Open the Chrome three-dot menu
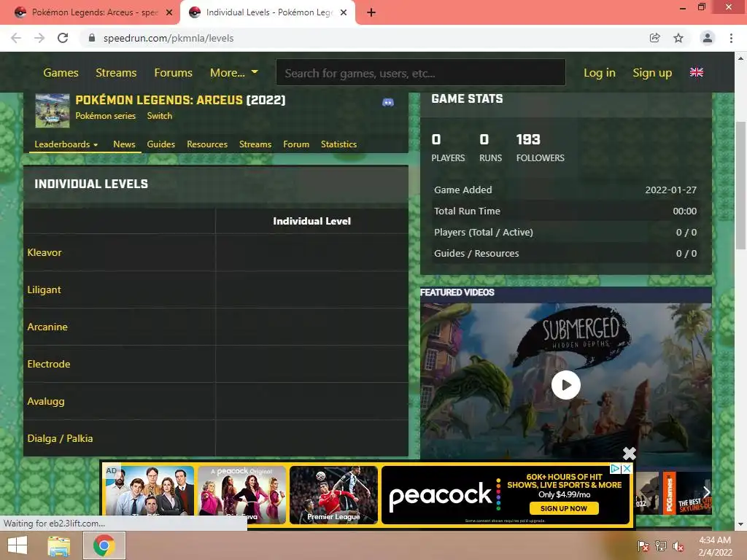Screen dimensions: 747x560 (731, 38)
